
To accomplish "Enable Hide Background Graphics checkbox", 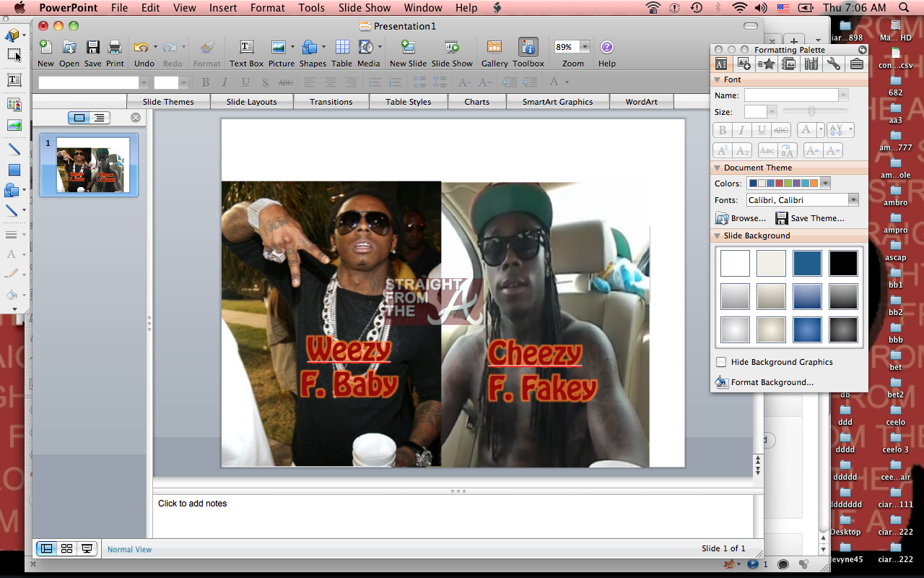I will [x=721, y=362].
